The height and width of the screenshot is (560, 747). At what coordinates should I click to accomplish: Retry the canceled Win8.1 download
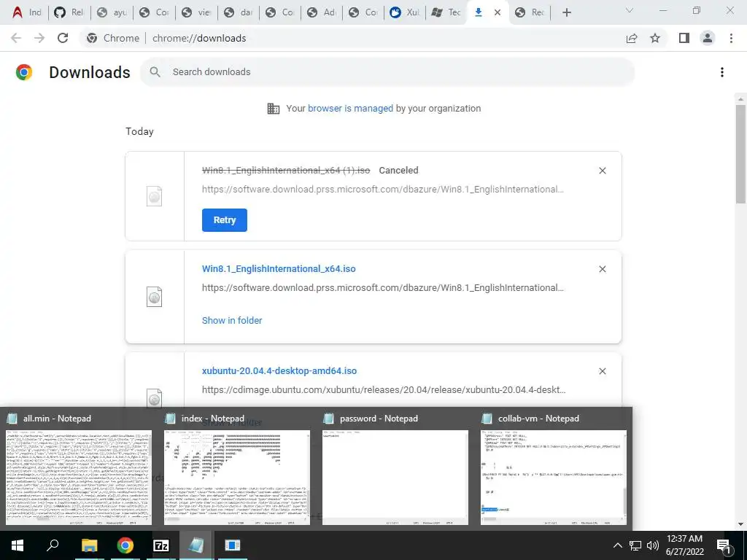pos(225,220)
